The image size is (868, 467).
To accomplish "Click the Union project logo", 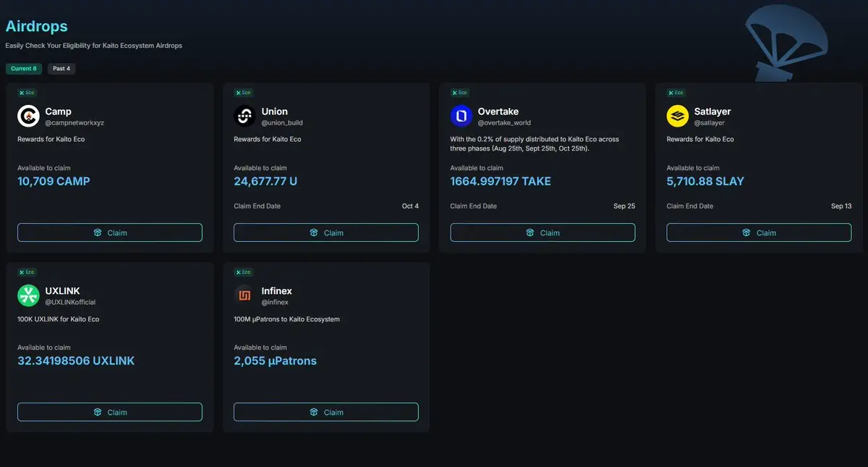I will [244, 116].
